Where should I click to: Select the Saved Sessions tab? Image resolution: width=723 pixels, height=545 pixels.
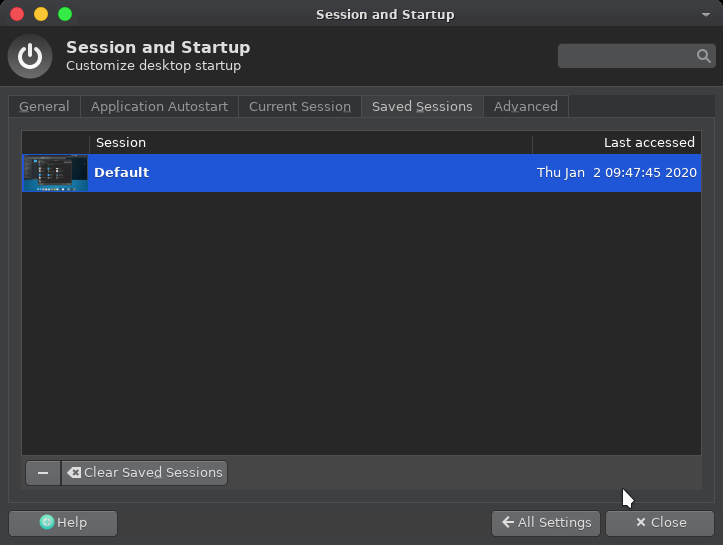[422, 106]
